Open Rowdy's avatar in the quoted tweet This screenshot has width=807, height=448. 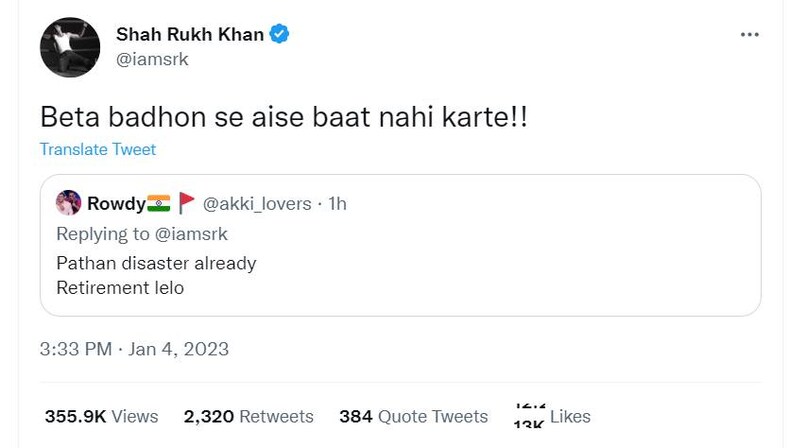(69, 204)
